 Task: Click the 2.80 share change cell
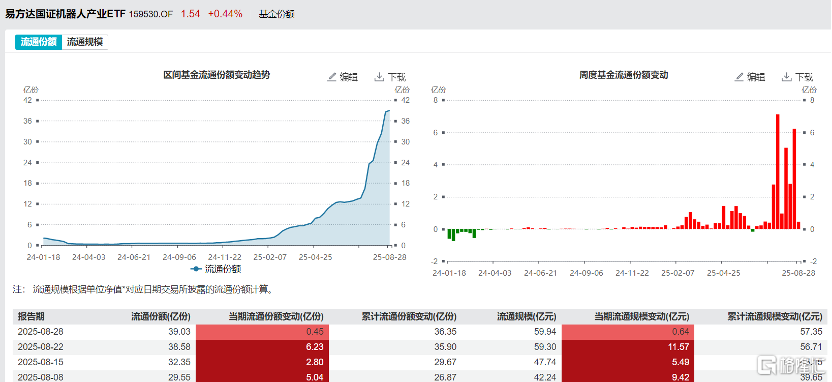pos(262,361)
